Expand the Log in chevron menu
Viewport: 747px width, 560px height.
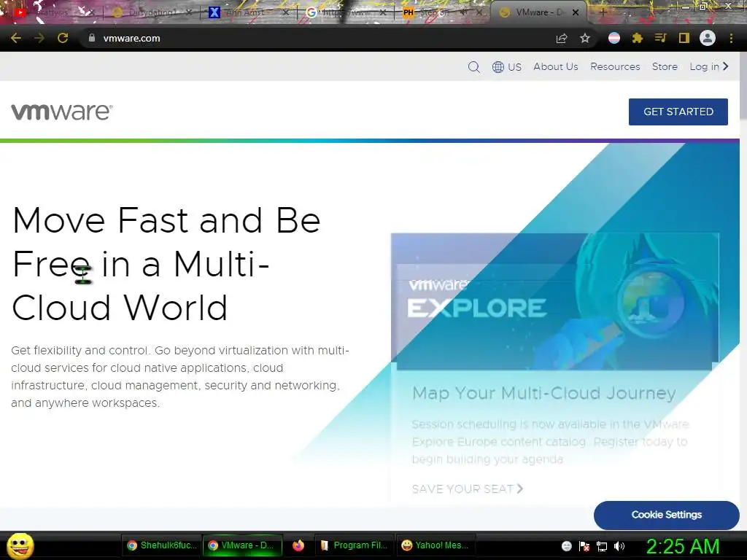(709, 66)
